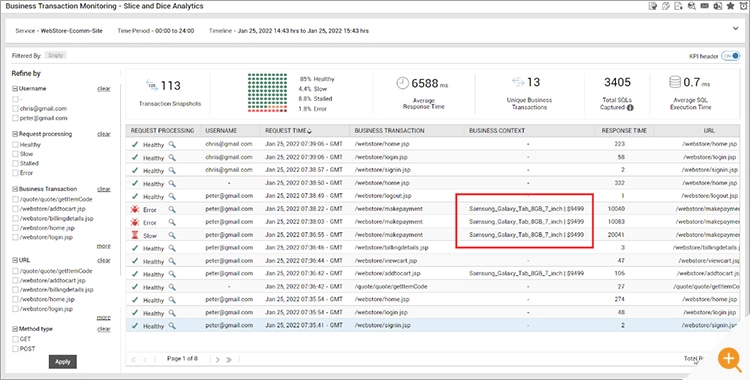Viewport: 750px width, 380px height.
Task: Click the BUSINESS TRANSACTION column header
Action: pos(389,131)
